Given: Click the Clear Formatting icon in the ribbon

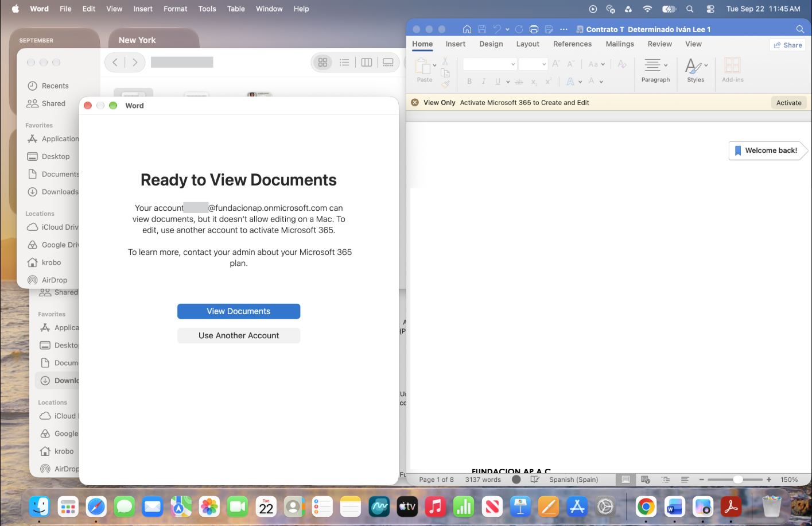Looking at the screenshot, I should click(622, 64).
